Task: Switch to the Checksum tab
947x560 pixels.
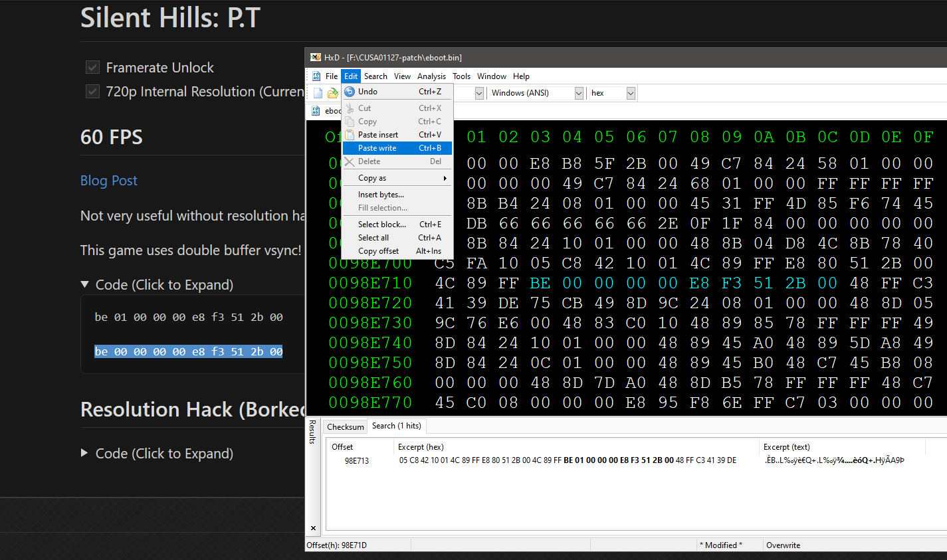Action: pos(346,426)
